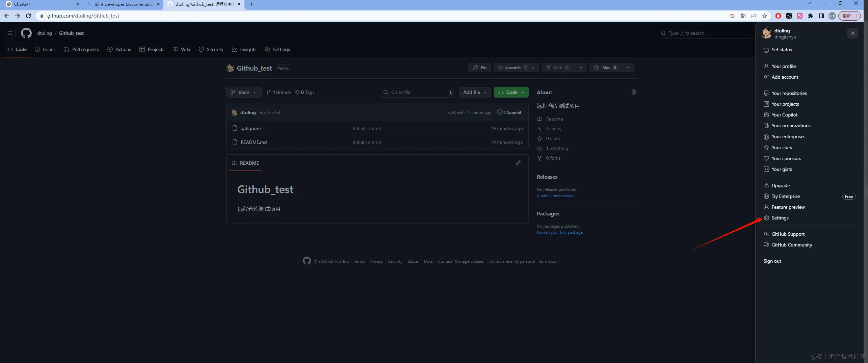Screen dimensions: 868x363
Task: Click the browser forward arrow
Action: pos(18,16)
